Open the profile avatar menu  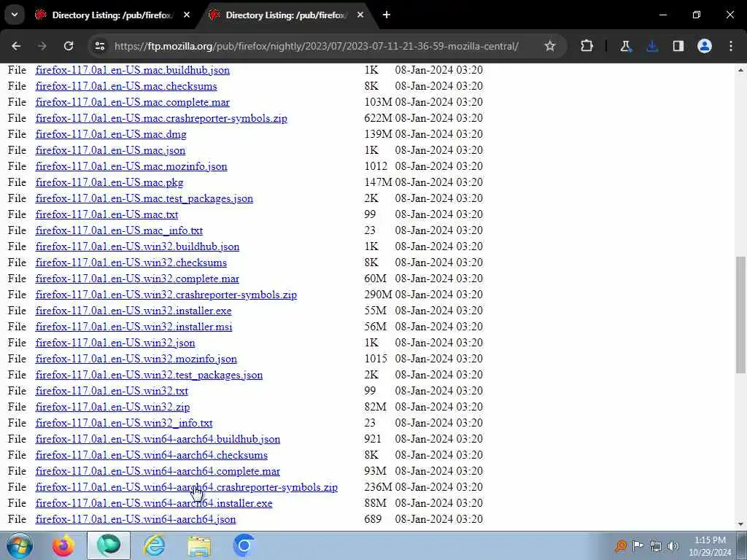pyautogui.click(x=705, y=46)
